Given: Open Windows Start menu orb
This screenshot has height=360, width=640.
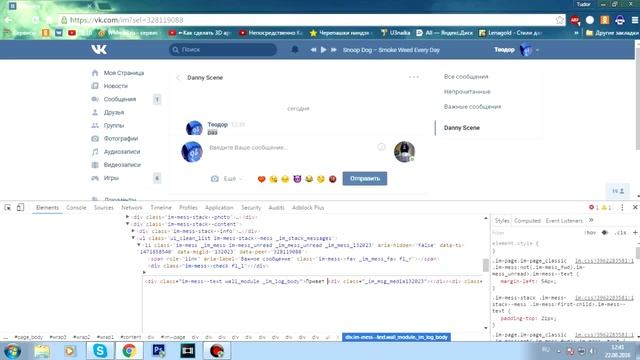Looking at the screenshot, I should coord(12,351).
